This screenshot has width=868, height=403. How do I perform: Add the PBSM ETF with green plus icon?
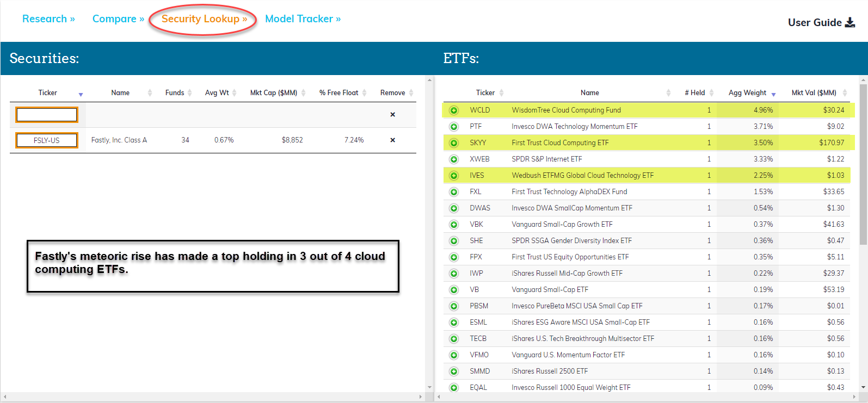454,306
